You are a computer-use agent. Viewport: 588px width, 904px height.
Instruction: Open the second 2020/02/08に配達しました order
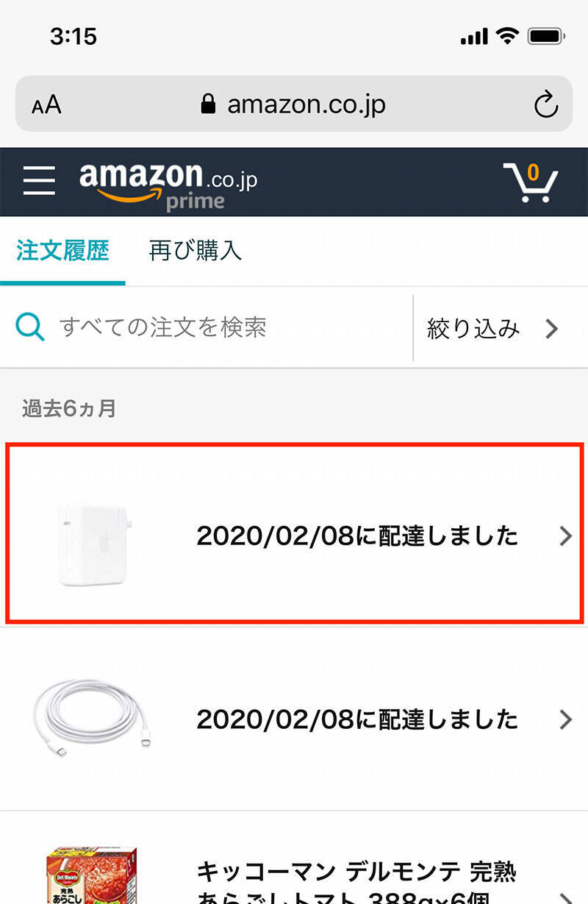357,719
